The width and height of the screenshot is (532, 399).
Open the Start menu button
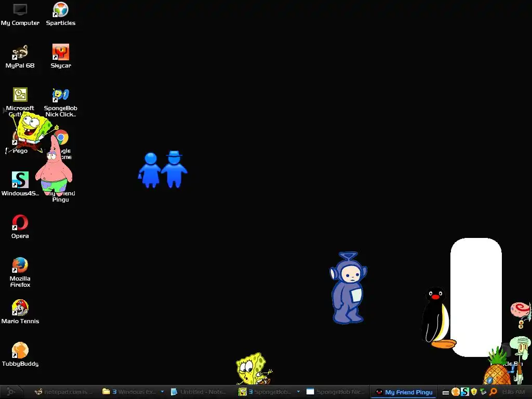11,392
